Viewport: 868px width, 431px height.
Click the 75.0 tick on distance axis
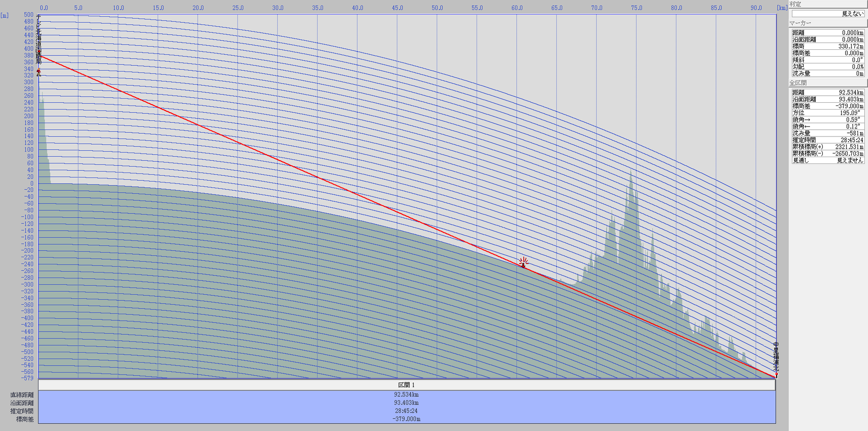tap(636, 8)
